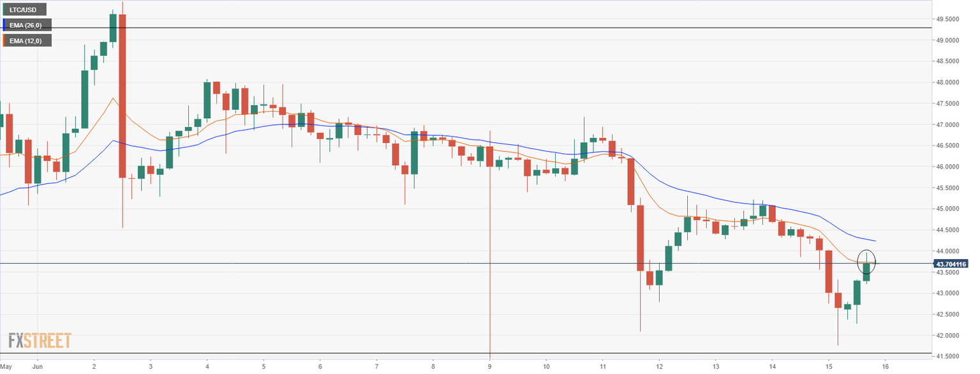Click the orange EMA 12 color marker
The image size is (980, 374).
4,41
